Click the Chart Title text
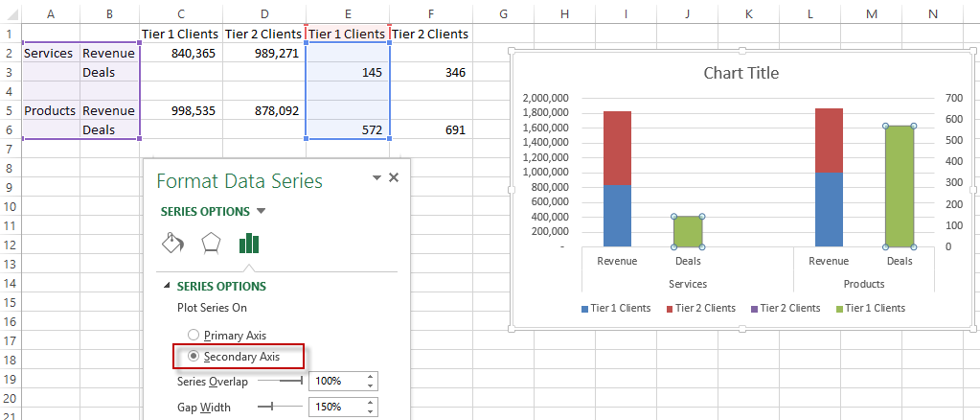 click(x=741, y=73)
